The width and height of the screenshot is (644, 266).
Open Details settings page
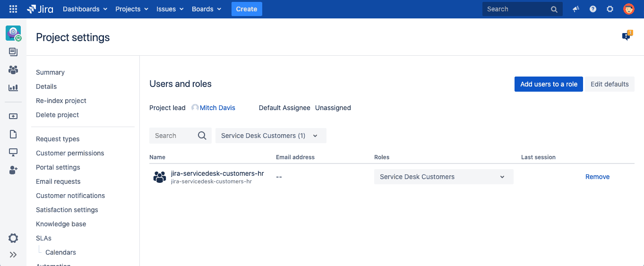(x=46, y=86)
